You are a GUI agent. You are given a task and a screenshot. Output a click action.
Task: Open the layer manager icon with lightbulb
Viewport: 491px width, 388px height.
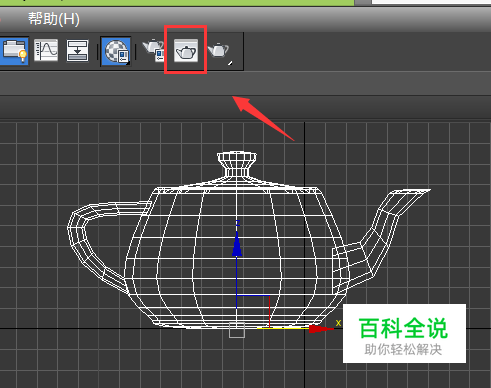14,51
